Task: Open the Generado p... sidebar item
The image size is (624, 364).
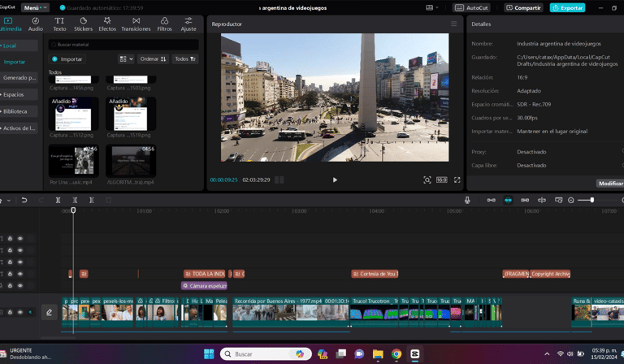Action: tap(19, 77)
